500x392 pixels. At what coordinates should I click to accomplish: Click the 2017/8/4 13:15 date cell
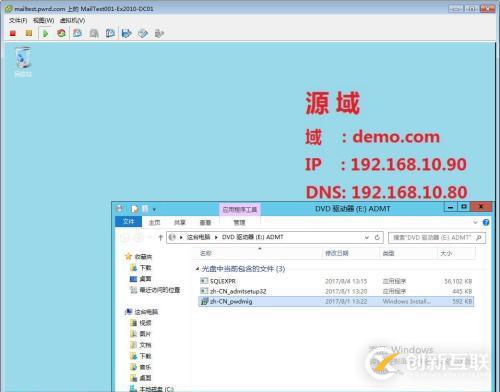[x=346, y=281]
